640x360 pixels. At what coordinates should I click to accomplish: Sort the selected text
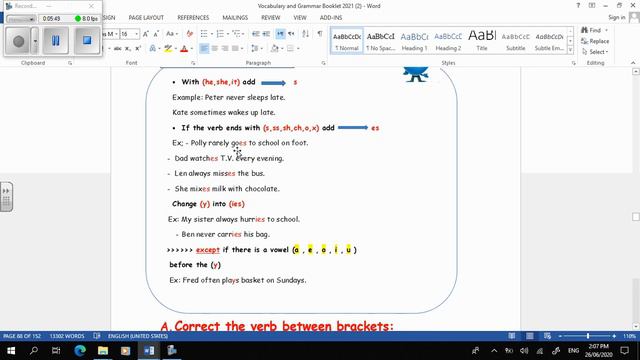[305, 34]
